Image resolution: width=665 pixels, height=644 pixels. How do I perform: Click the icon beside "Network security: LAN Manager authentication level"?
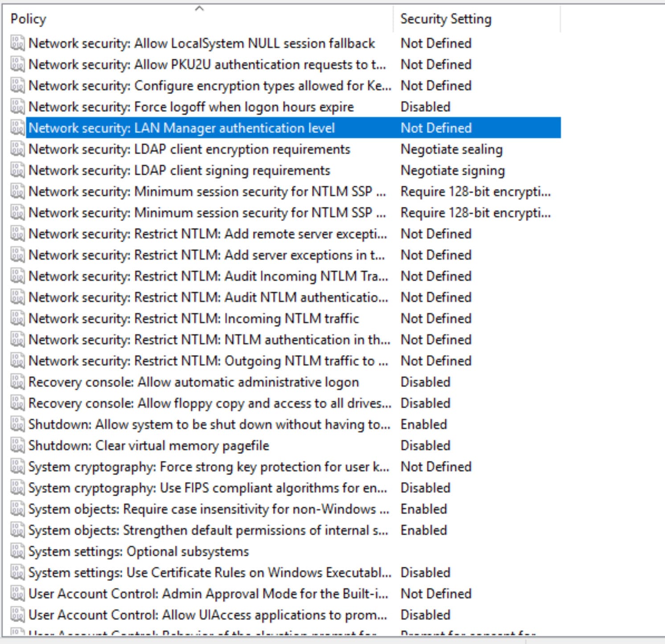(x=18, y=127)
